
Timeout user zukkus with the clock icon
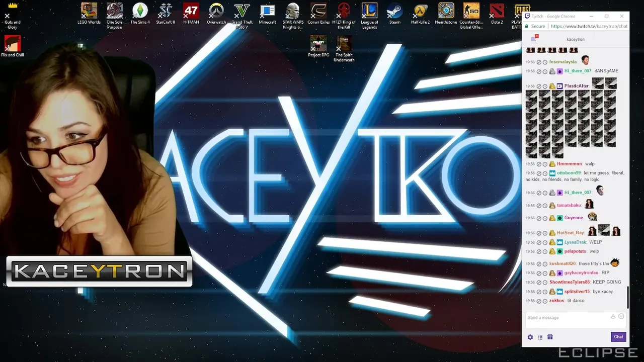545,301
